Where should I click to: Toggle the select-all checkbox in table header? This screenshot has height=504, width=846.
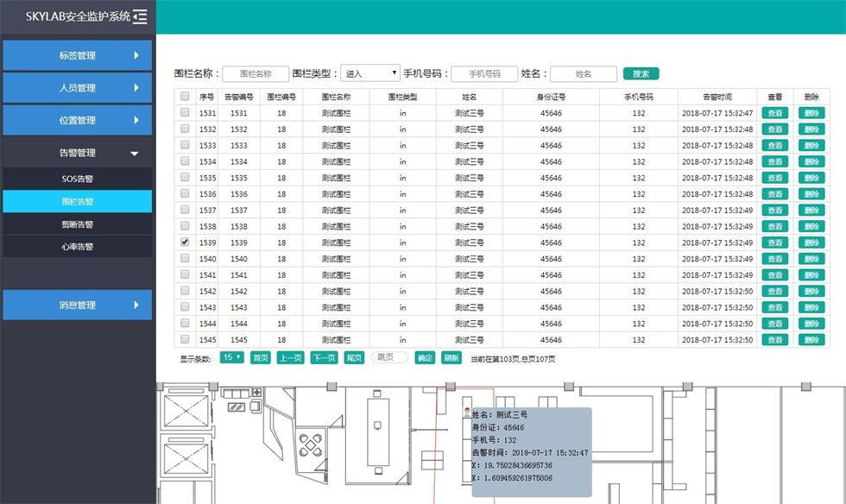point(186,97)
